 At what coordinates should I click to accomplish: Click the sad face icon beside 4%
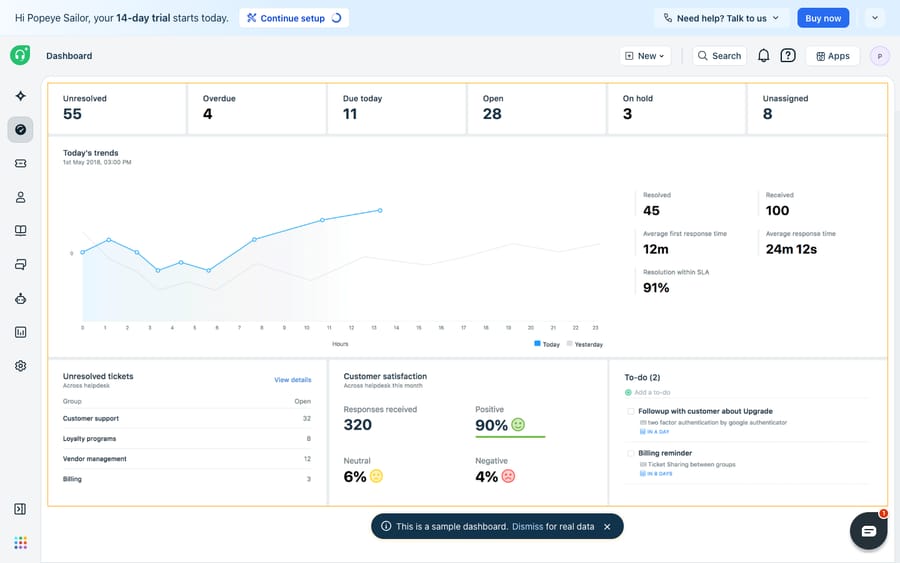click(509, 476)
